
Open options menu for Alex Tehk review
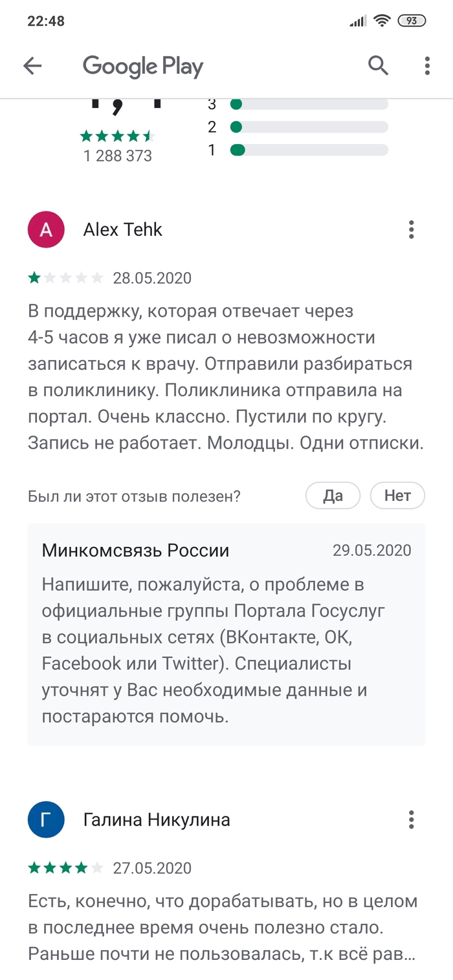click(x=411, y=229)
